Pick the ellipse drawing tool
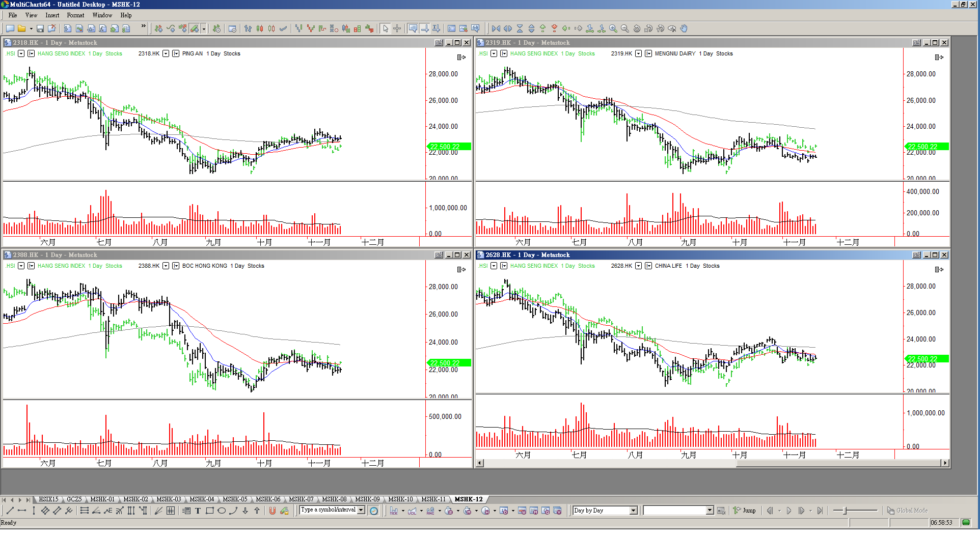 [x=222, y=511]
